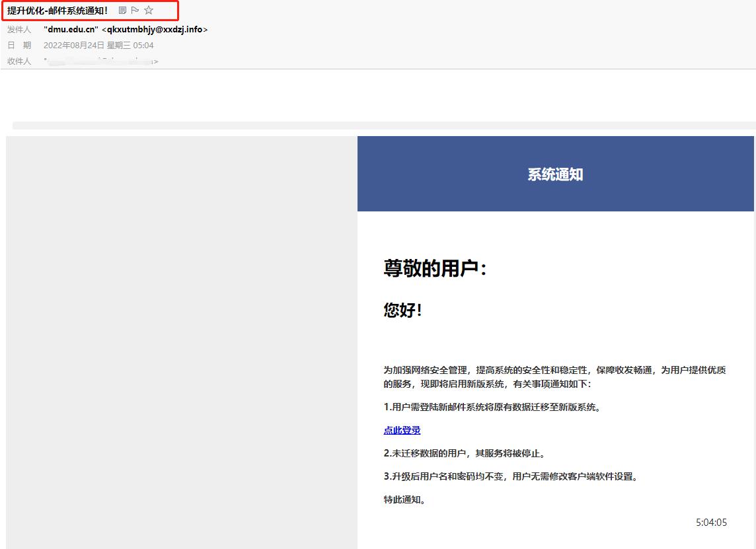This screenshot has width=756, height=549.
Task: Click the closing text 特此通知。
Action: click(404, 499)
